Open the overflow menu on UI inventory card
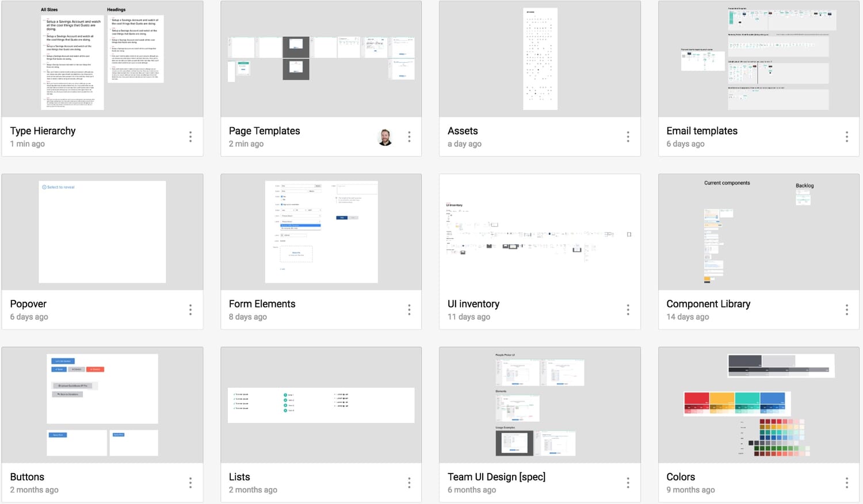 pos(628,310)
